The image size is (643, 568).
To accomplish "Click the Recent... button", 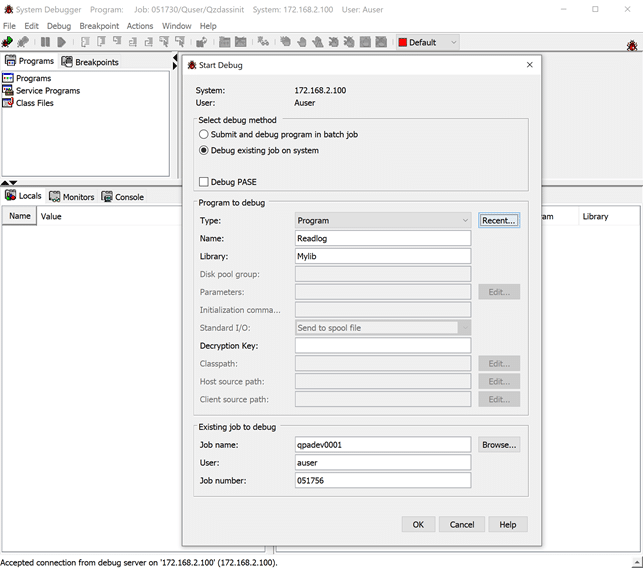I will tap(498, 220).
